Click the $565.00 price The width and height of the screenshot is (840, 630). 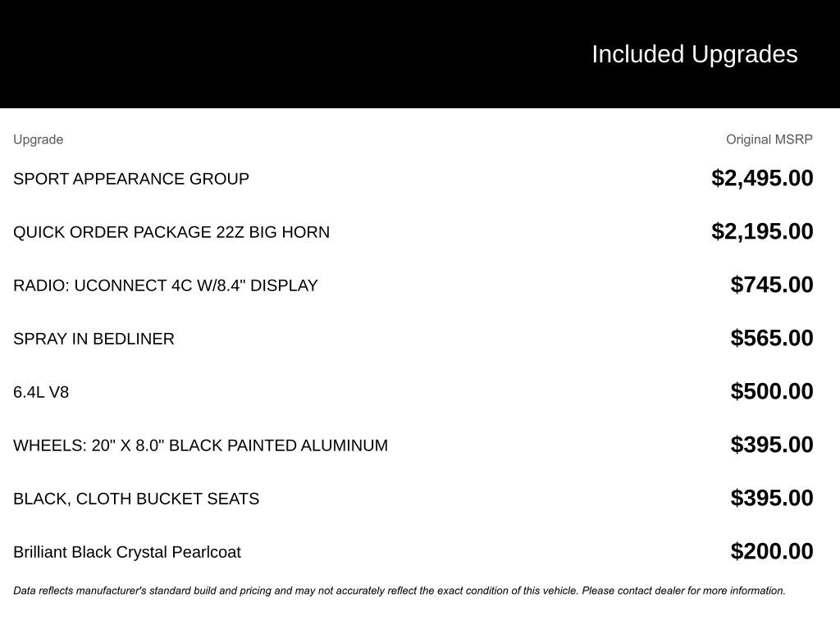(x=772, y=338)
